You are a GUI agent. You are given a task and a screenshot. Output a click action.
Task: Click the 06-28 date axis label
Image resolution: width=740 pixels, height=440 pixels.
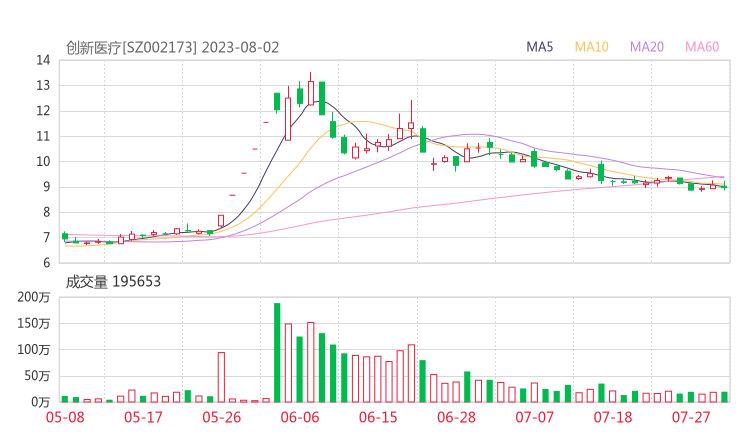(456, 417)
